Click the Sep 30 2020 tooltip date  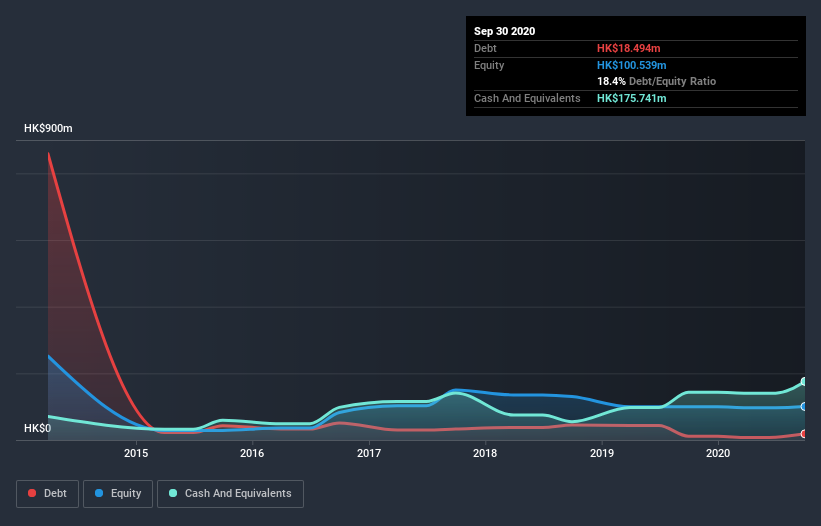pyautogui.click(x=505, y=31)
